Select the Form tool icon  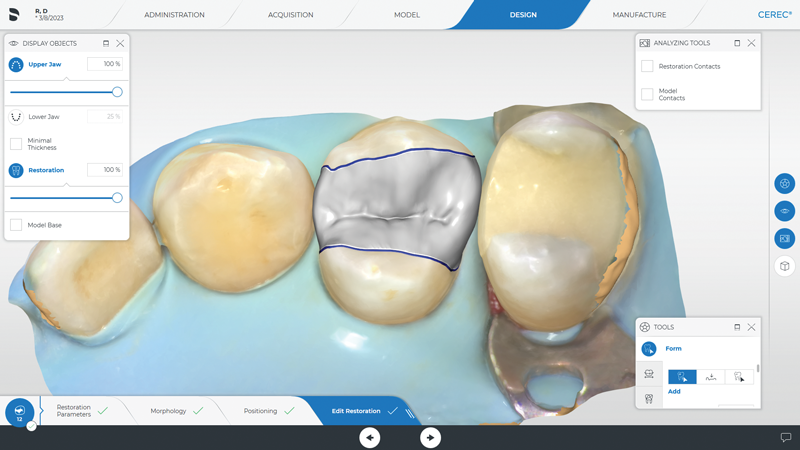pos(649,349)
